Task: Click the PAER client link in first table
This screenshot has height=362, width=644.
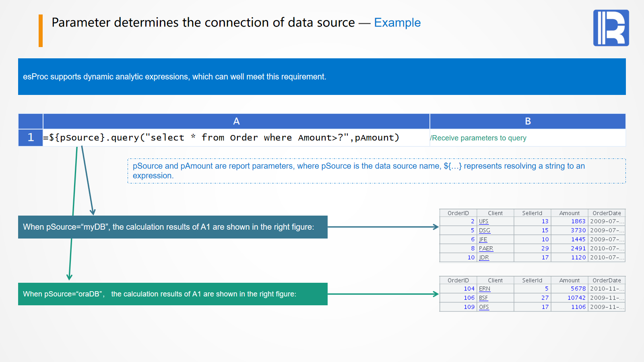Action: [486, 249]
